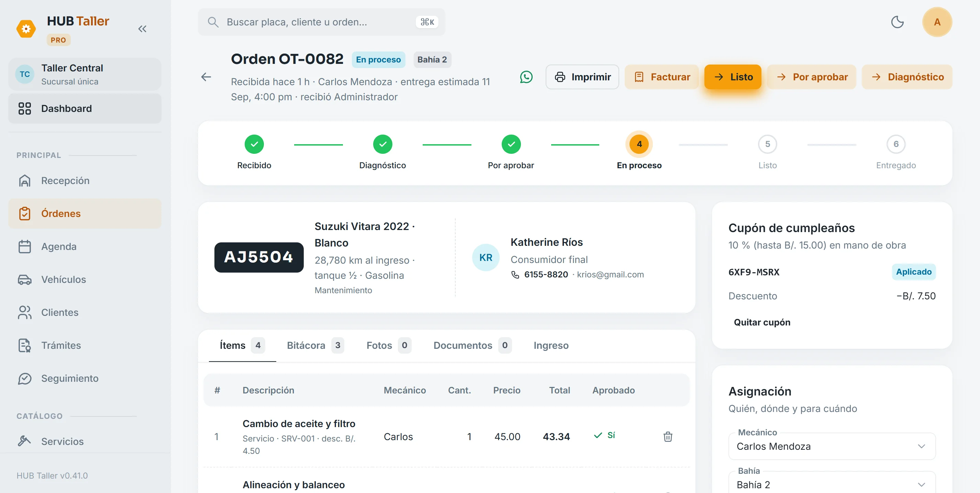Switch to the Ítems tab
The height and width of the screenshot is (493, 980).
242,345
